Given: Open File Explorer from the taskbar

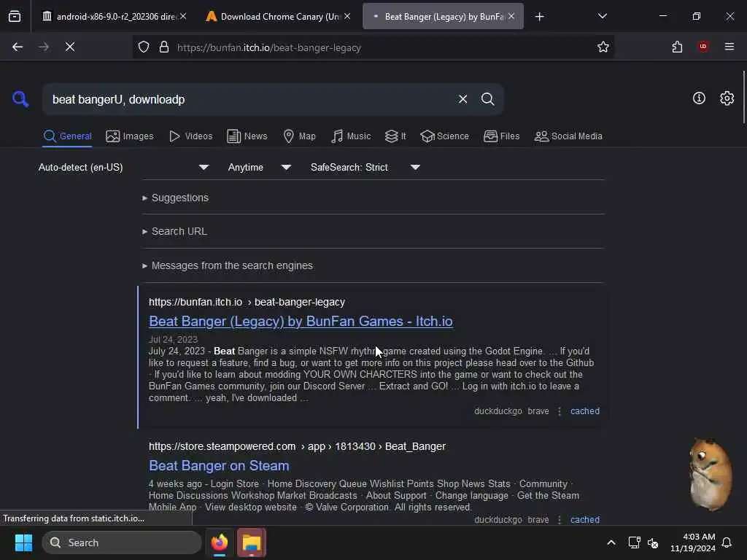Looking at the screenshot, I should pyautogui.click(x=252, y=542).
